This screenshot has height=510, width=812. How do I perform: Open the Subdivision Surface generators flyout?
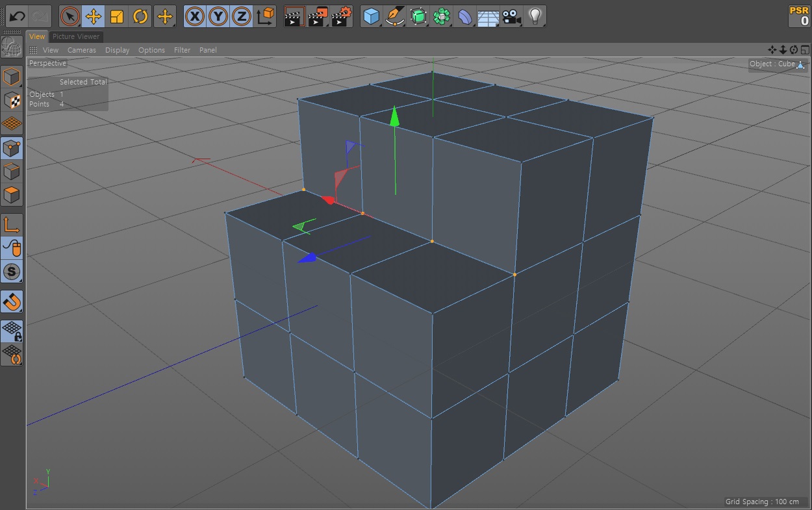point(418,16)
